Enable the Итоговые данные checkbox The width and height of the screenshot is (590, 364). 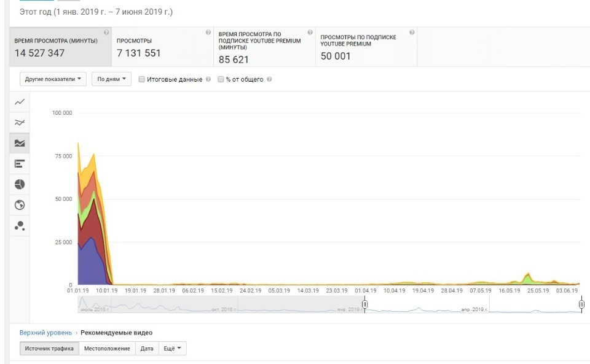142,79
